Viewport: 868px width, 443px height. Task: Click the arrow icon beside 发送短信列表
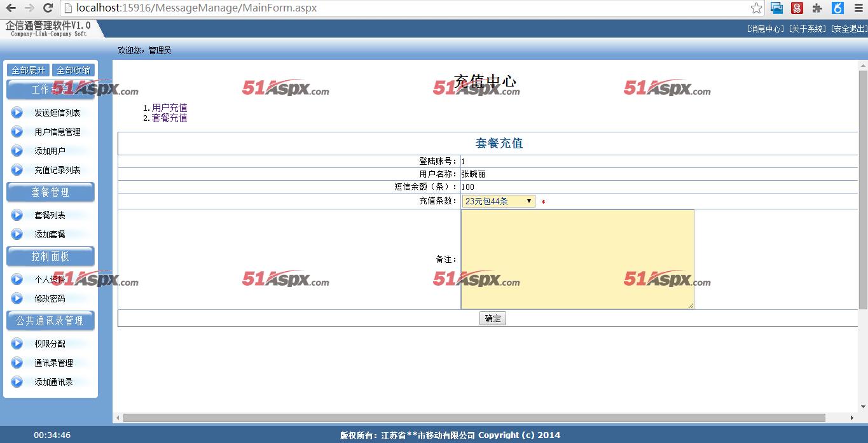point(17,113)
